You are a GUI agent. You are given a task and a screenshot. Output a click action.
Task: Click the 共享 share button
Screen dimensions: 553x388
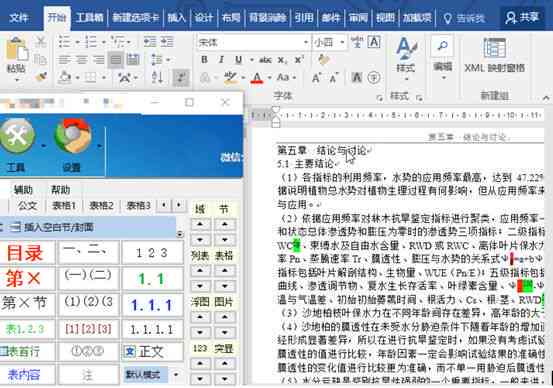click(x=522, y=18)
